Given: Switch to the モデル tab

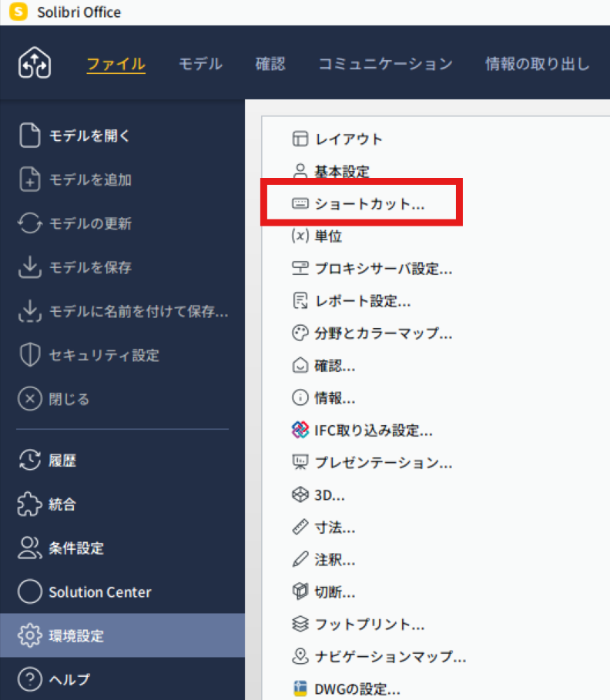Looking at the screenshot, I should (x=200, y=64).
